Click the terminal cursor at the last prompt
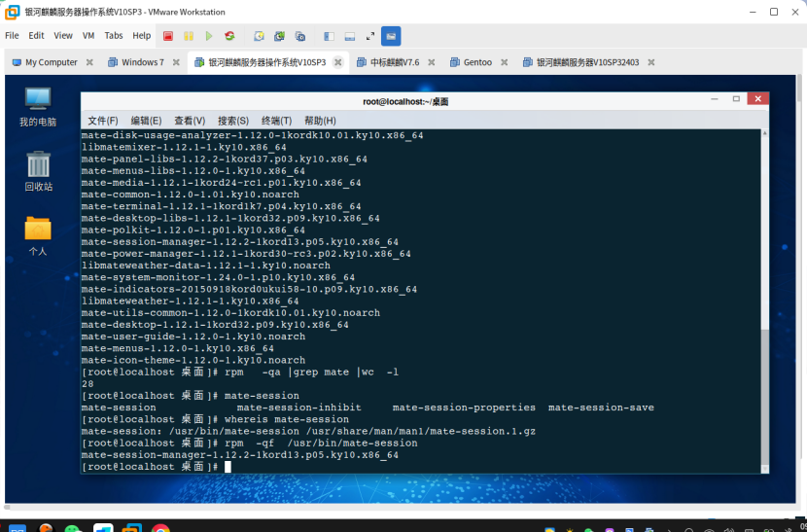 228,467
